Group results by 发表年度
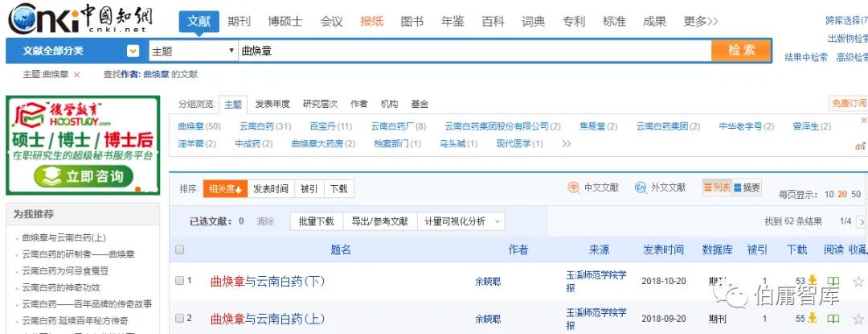868x334 pixels. [x=272, y=104]
